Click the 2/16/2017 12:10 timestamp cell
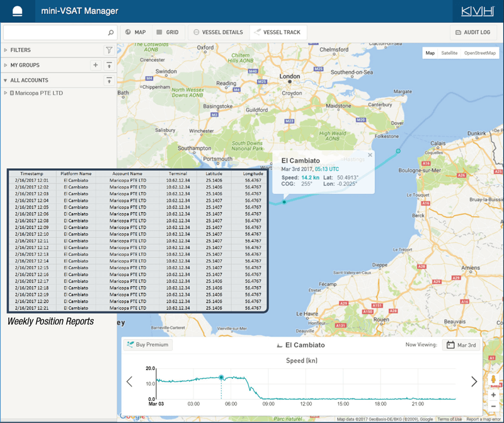 click(32, 234)
